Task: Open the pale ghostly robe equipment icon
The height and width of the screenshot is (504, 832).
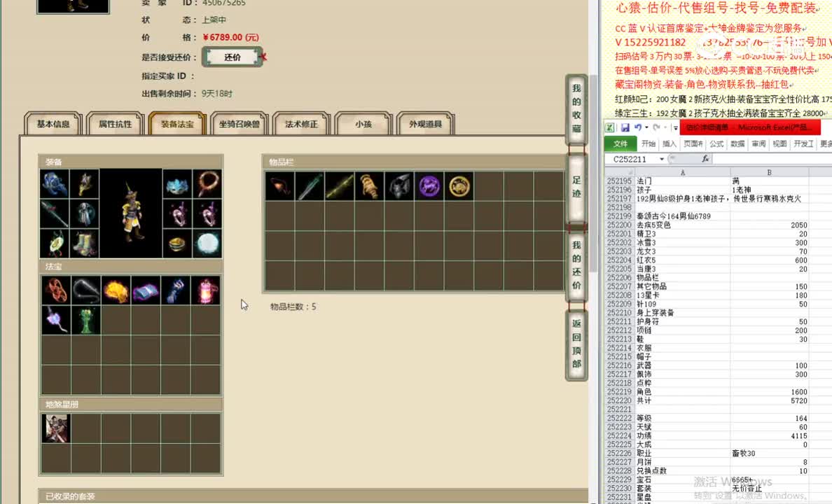Action: [84, 213]
